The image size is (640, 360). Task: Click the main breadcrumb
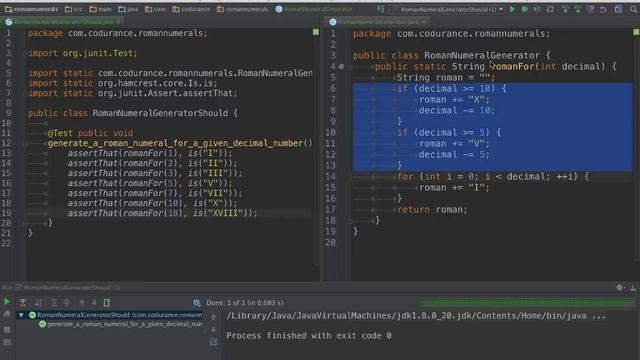point(100,9)
